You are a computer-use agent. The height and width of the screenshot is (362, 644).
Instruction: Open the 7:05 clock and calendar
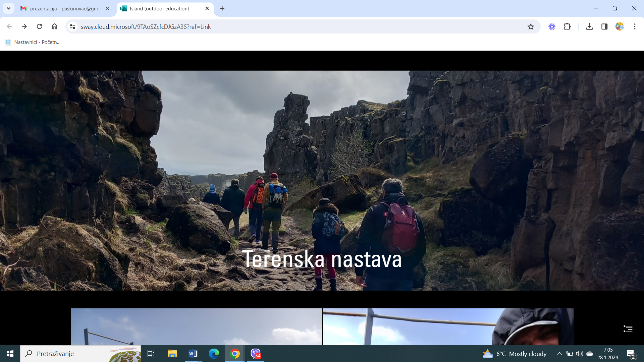608,354
